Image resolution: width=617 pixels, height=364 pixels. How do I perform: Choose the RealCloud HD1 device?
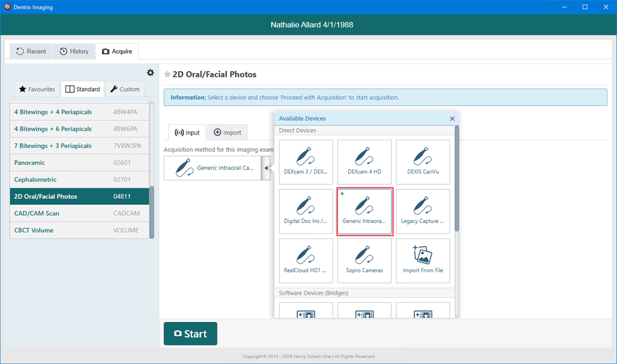click(x=306, y=260)
